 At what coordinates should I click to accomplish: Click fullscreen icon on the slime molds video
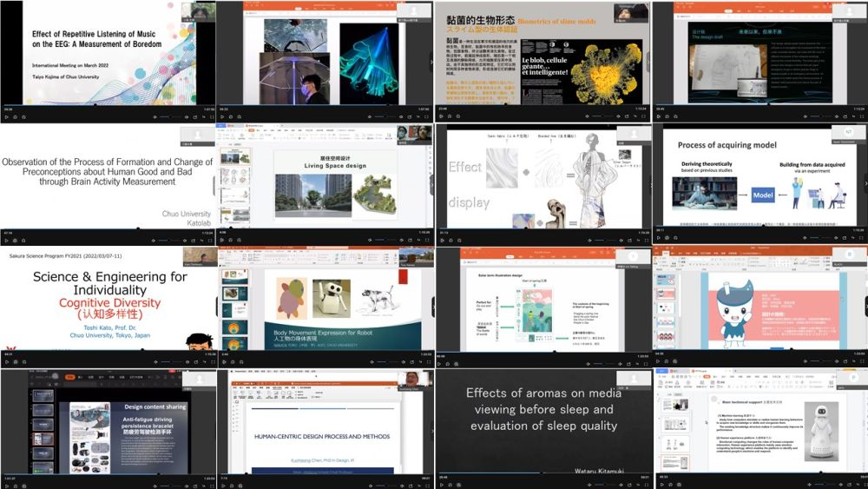coord(644,116)
